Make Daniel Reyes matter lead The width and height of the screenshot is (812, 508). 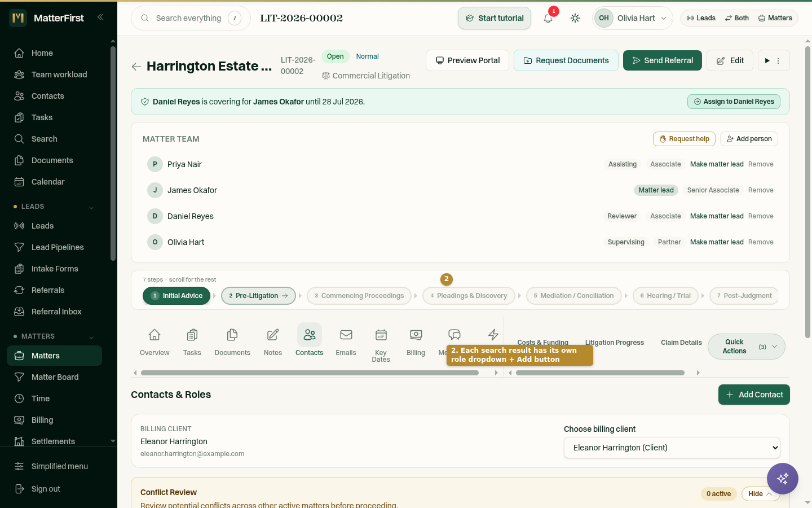click(717, 216)
